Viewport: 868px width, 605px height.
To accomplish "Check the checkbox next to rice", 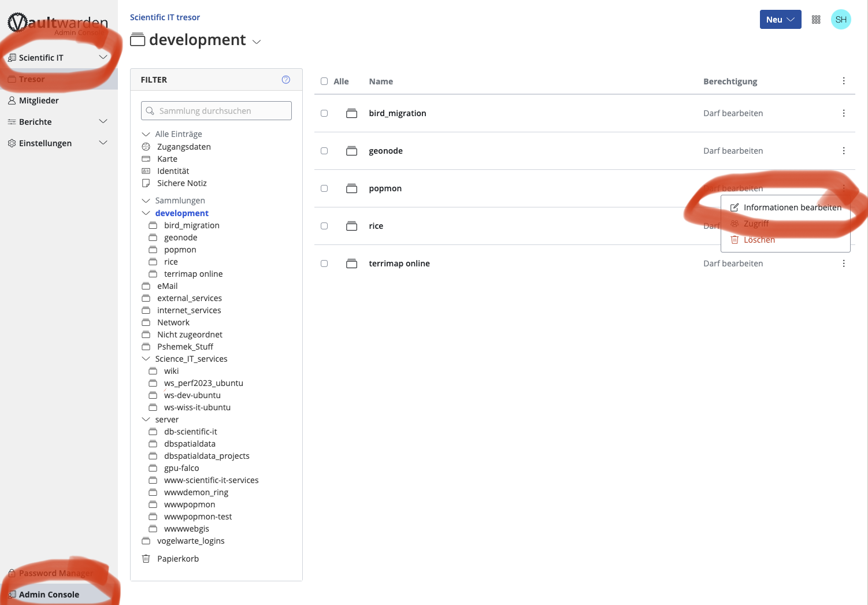I will click(324, 225).
